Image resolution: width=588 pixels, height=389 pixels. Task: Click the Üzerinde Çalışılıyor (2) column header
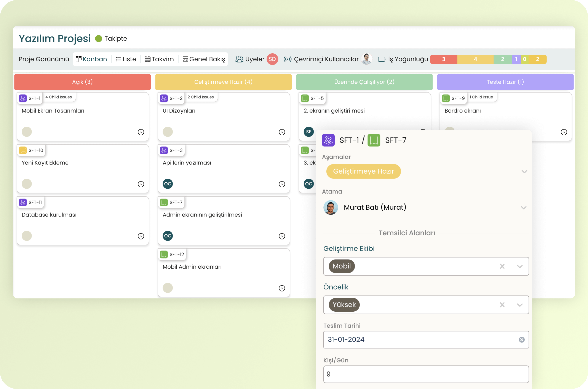pos(364,82)
